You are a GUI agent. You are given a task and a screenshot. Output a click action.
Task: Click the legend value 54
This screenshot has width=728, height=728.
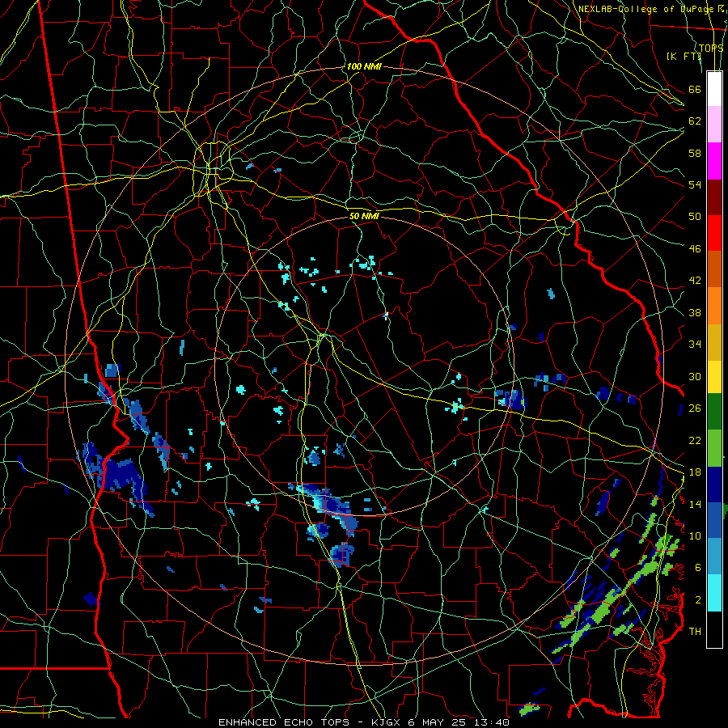(695, 184)
